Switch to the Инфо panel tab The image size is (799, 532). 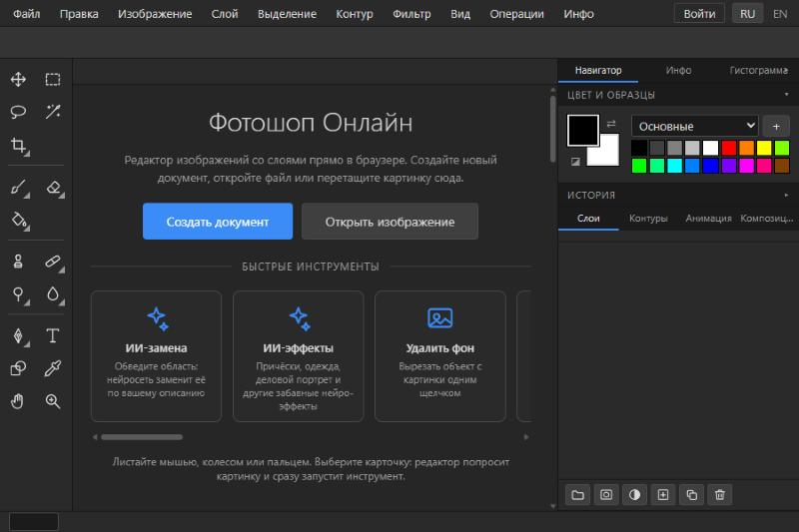[678, 70]
